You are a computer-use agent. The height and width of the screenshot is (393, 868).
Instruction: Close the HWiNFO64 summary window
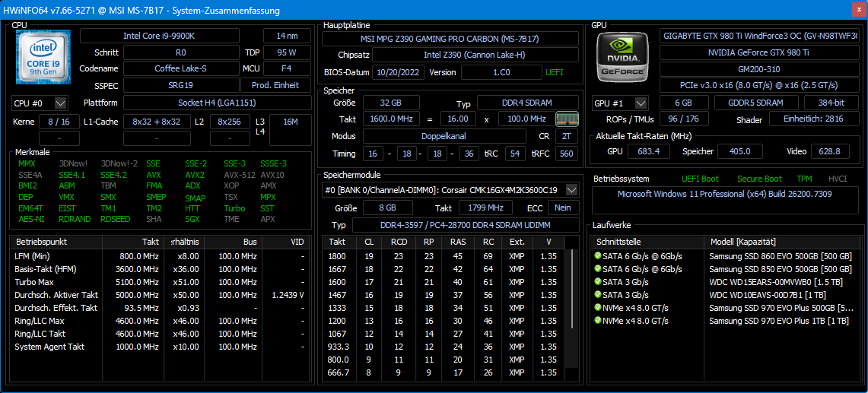[x=854, y=11]
